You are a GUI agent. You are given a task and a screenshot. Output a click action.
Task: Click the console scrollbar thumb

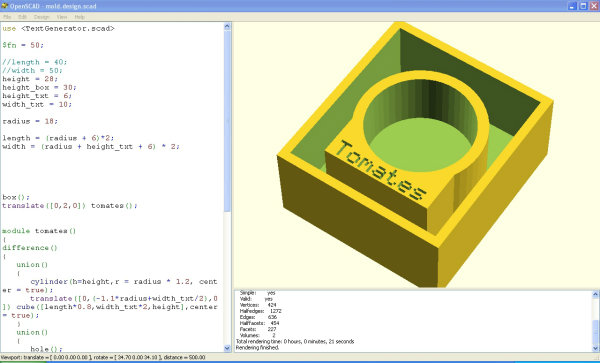click(595, 332)
